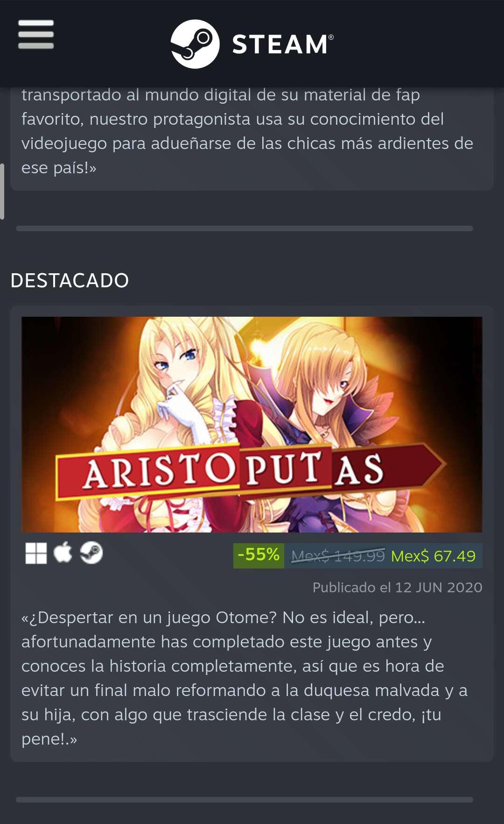Click the SteamOS platform icon
504x824 pixels.
point(91,553)
